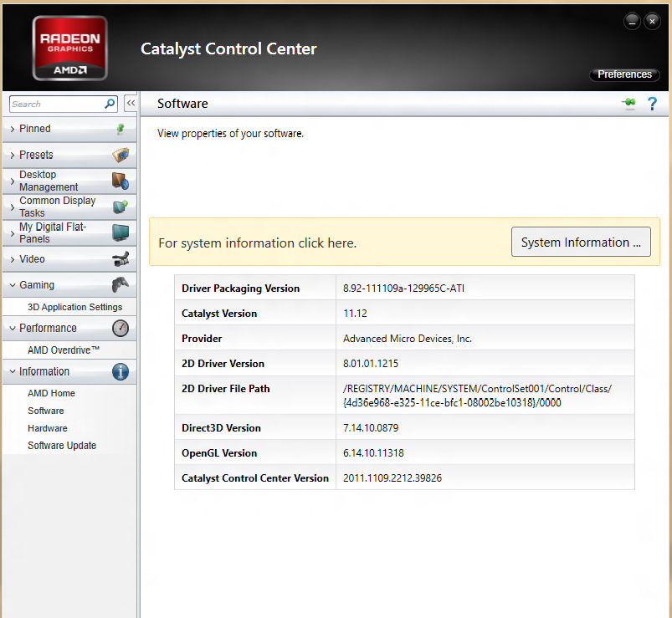Go to AMD Home

coord(51,393)
